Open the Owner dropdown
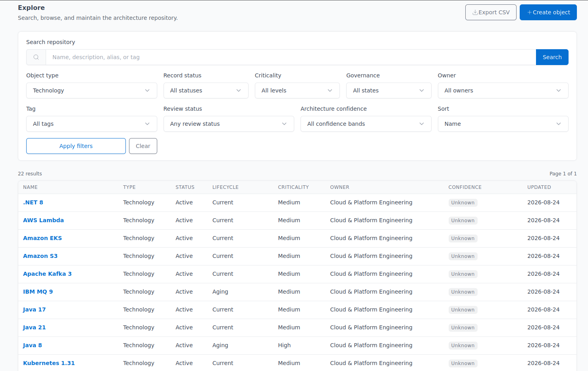Image resolution: width=588 pixels, height=371 pixels. (503, 90)
